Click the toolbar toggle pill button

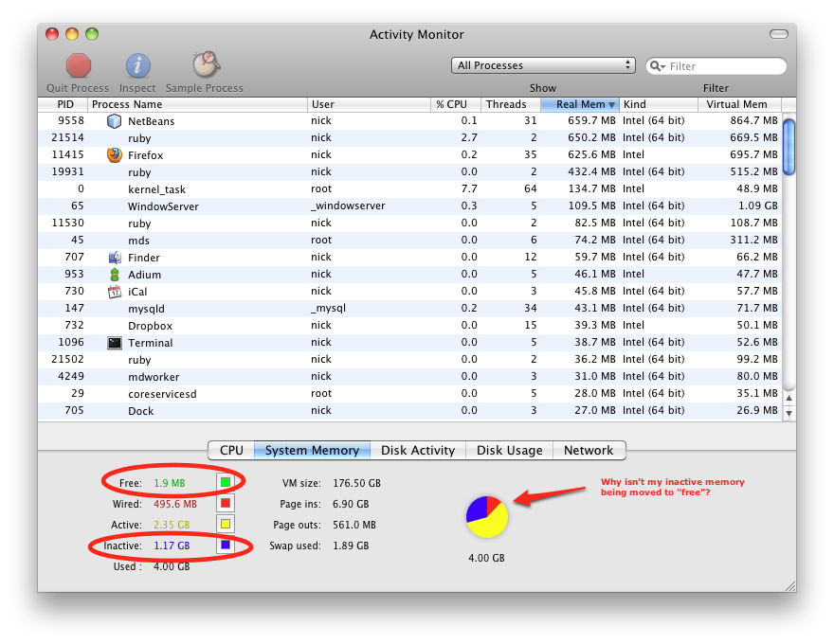tap(779, 34)
